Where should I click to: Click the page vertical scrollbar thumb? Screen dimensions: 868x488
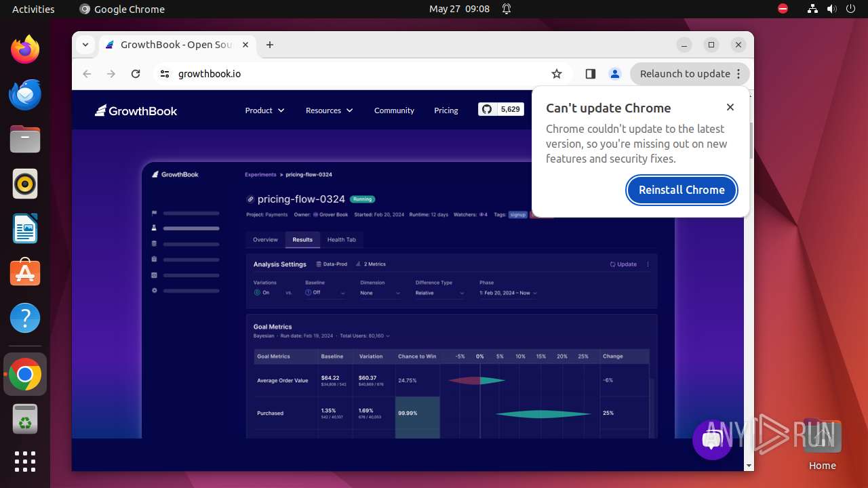click(x=749, y=141)
